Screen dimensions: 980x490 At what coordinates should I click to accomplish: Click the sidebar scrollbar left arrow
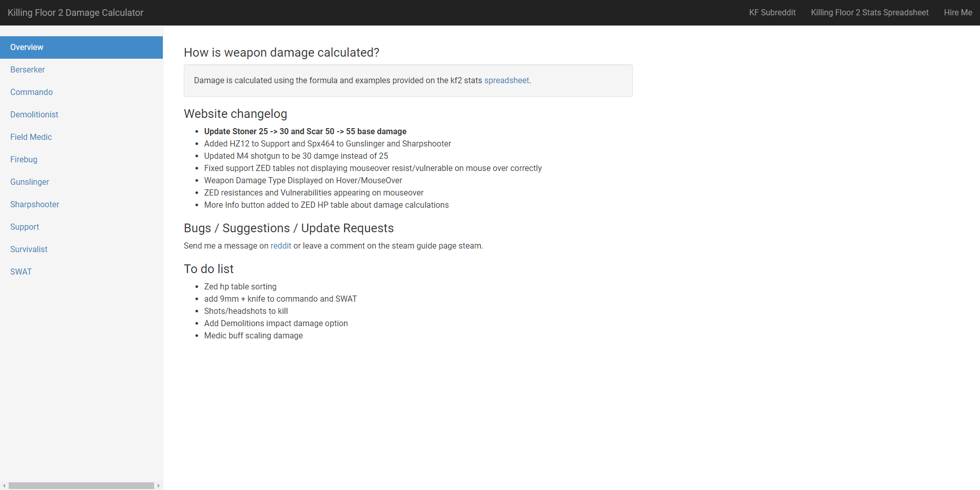4,486
